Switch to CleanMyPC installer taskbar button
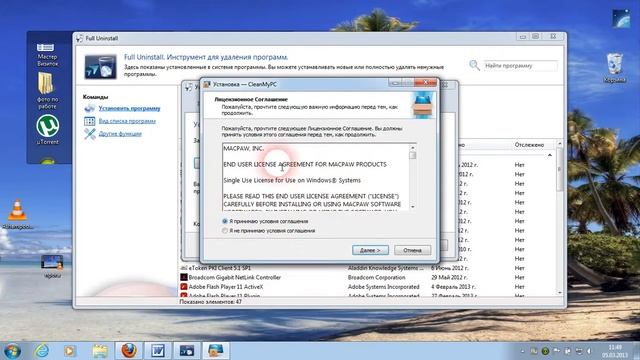Screen dimensions: 640x360 point(216,350)
